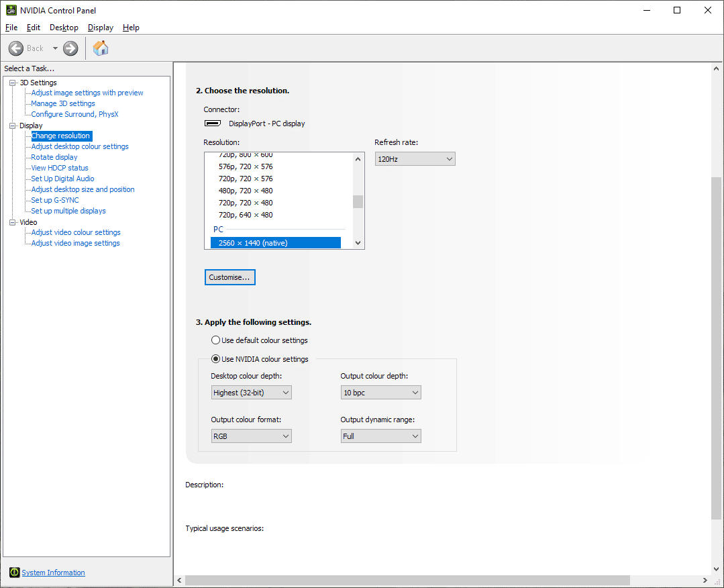Image resolution: width=724 pixels, height=588 pixels.
Task: Open the Back history dropdown arrow
Action: [55, 48]
